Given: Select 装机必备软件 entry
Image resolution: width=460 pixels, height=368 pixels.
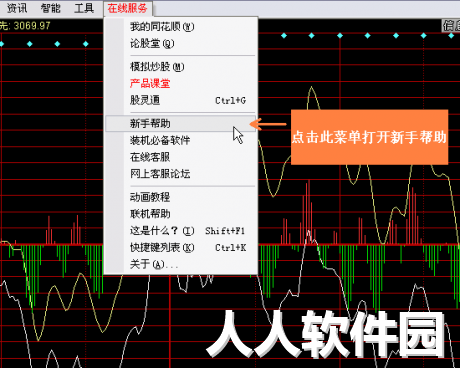Looking at the screenshot, I should (x=180, y=140).
